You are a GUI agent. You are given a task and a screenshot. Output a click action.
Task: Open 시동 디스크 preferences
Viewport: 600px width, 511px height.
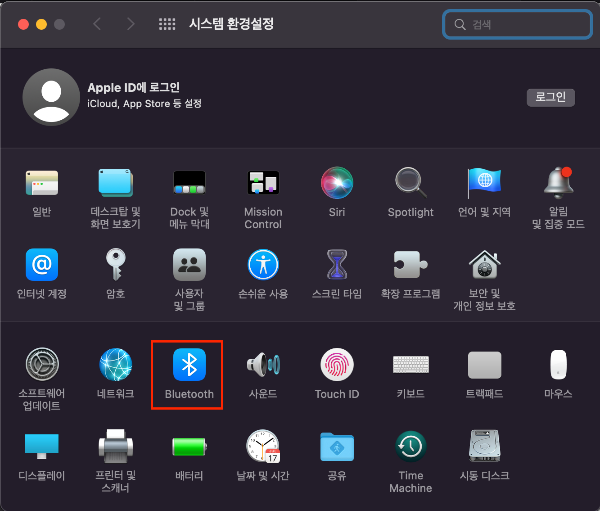click(x=484, y=446)
